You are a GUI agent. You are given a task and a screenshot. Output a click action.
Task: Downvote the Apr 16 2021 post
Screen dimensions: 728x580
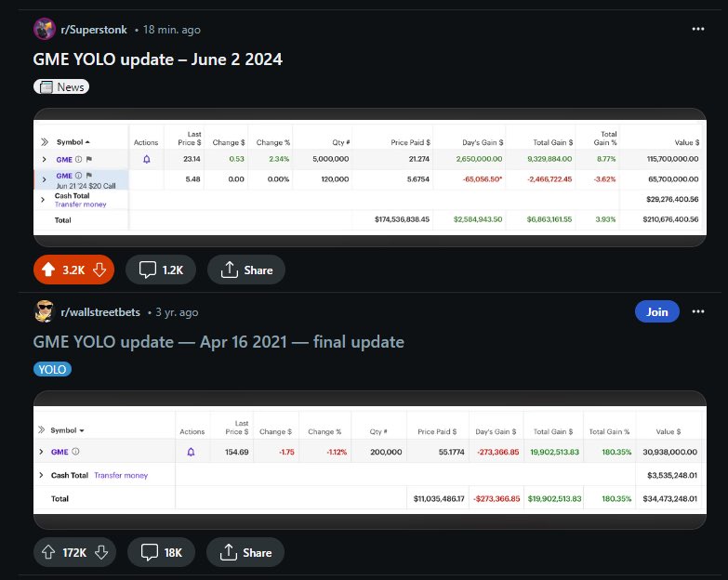point(101,552)
